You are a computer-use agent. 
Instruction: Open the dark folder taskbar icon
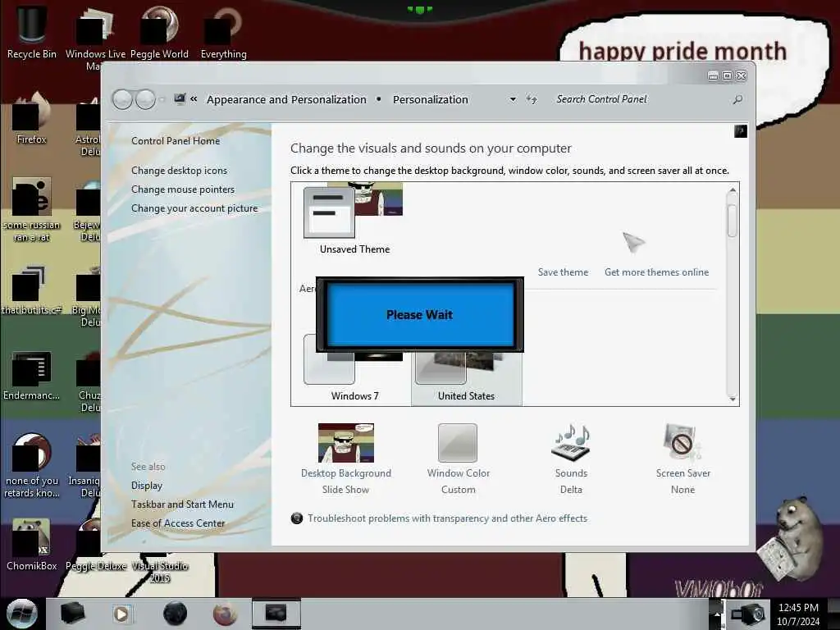72,614
